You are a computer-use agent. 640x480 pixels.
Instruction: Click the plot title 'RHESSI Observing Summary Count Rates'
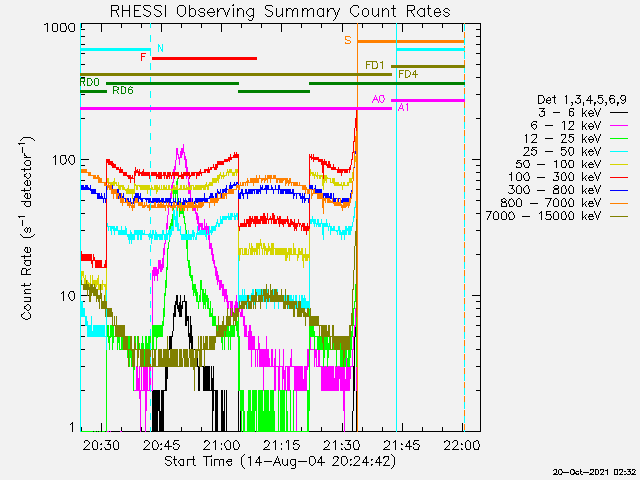coord(280,11)
